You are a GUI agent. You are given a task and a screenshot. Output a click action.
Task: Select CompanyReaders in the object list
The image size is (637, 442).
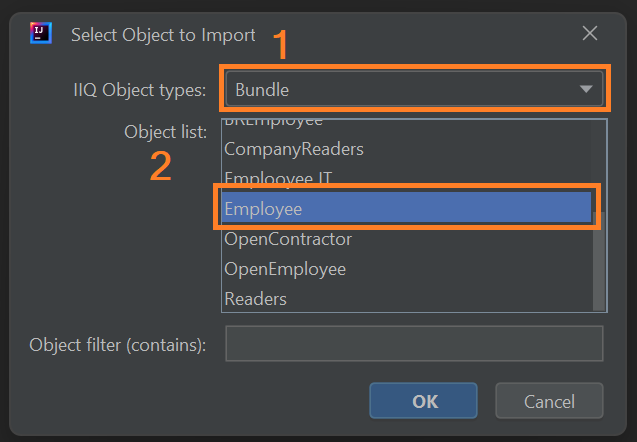[407, 149]
